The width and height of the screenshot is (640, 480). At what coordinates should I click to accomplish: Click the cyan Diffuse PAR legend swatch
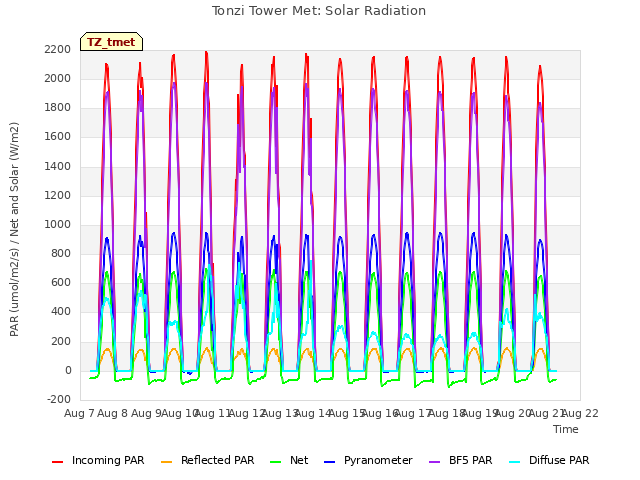515,462
